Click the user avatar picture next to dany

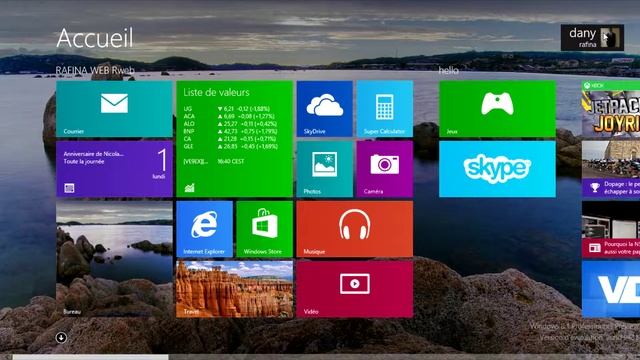click(610, 38)
